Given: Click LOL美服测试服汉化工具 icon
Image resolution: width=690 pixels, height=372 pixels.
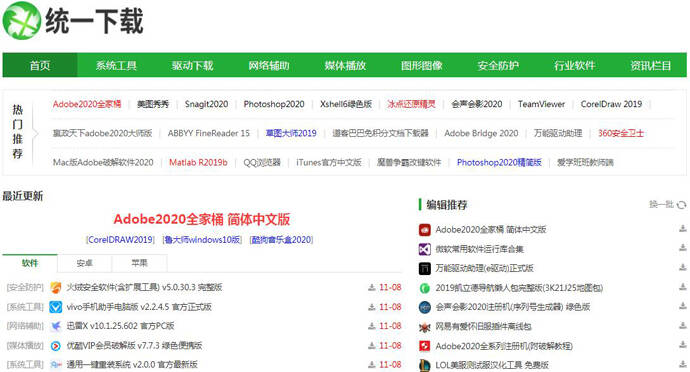Looking at the screenshot, I should [x=425, y=365].
